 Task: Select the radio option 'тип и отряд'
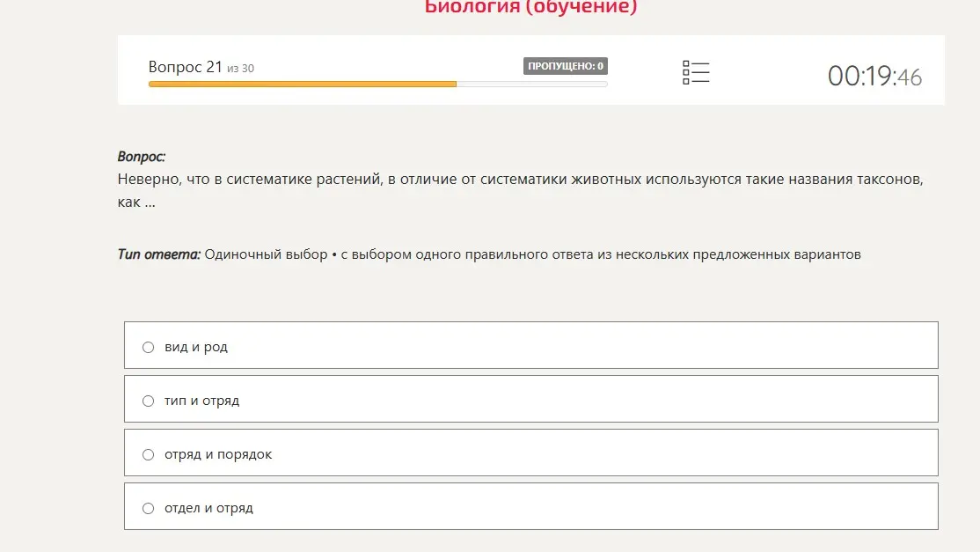[x=148, y=401]
